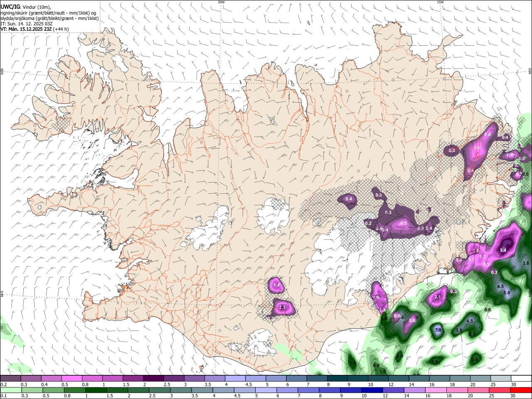
Task: Click the 1.4 snow value on map
Action: click(276, 285)
